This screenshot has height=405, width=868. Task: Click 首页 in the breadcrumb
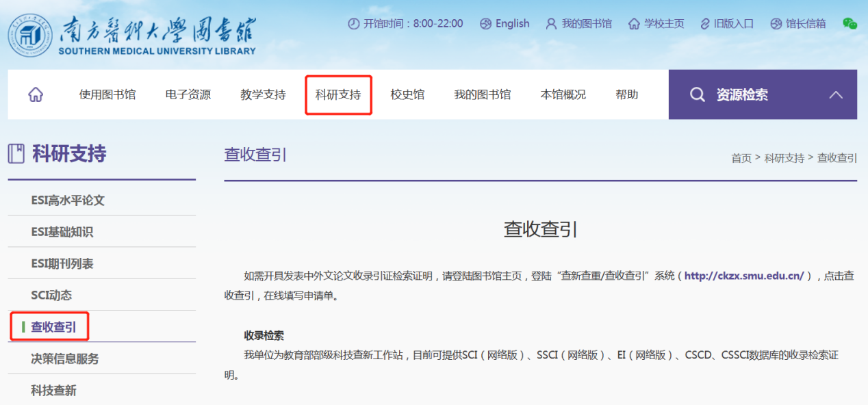[741, 158]
